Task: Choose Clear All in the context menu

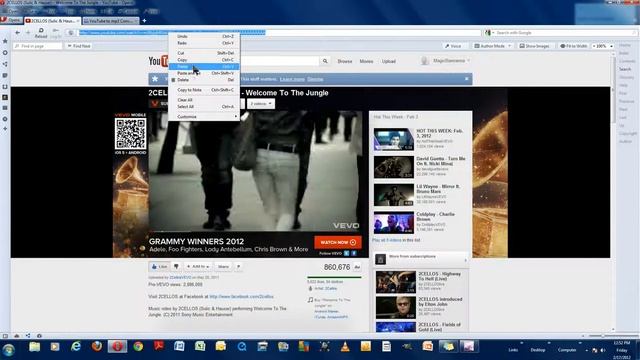Action: [204, 100]
